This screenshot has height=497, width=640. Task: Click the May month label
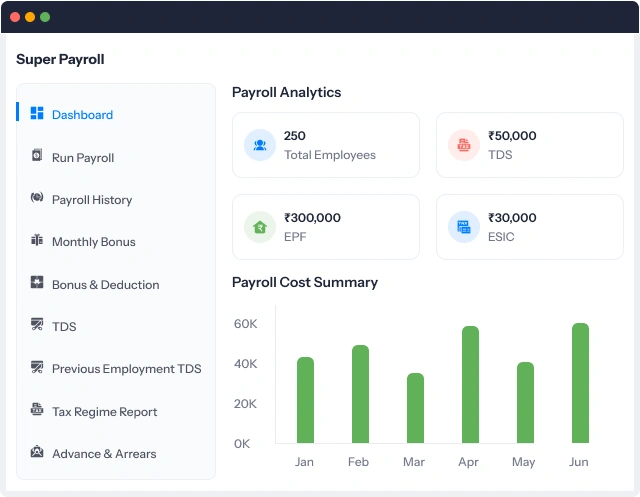(x=523, y=462)
